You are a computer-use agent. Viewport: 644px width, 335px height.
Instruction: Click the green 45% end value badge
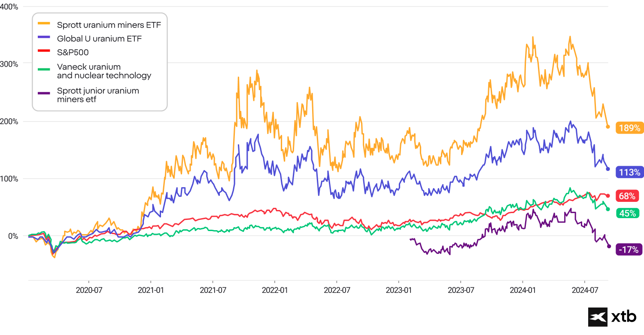(627, 213)
